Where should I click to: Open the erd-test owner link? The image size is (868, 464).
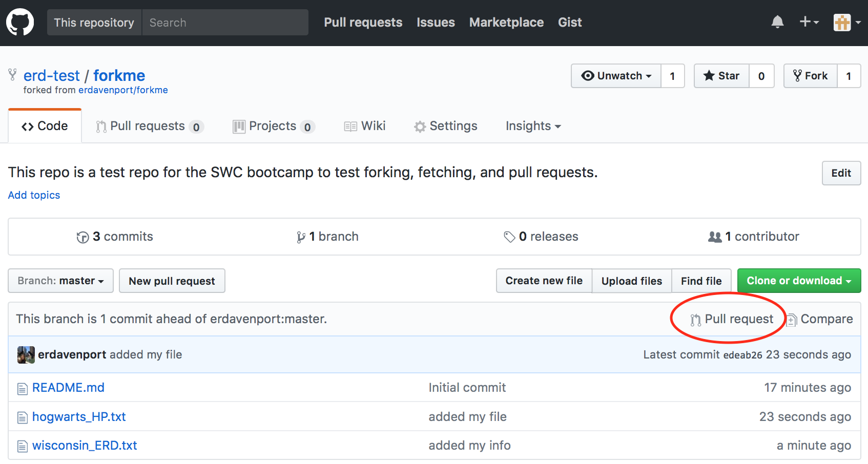point(52,75)
